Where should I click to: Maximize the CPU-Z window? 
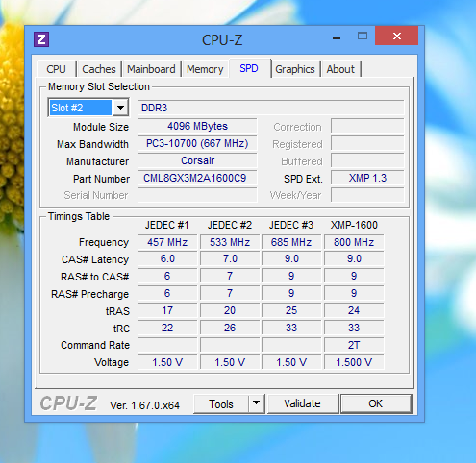(363, 36)
